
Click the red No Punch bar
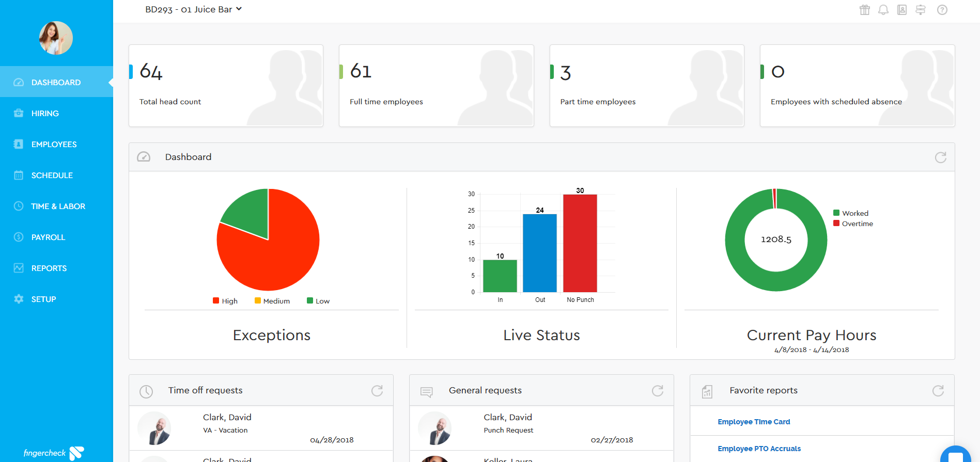point(580,243)
